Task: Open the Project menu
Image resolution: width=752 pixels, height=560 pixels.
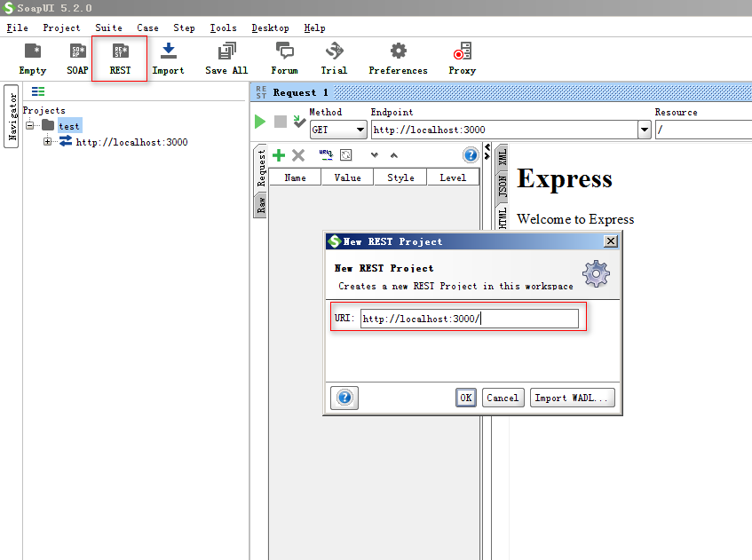Action: pyautogui.click(x=61, y=28)
